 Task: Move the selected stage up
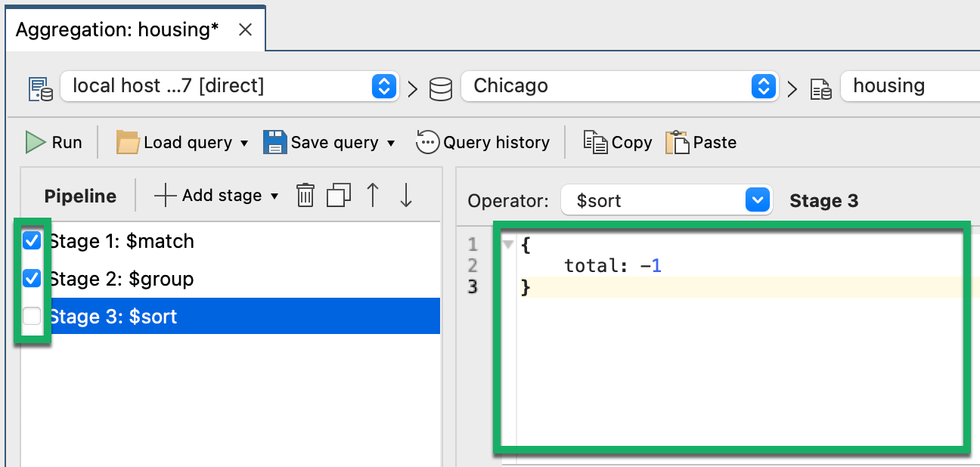click(x=372, y=195)
